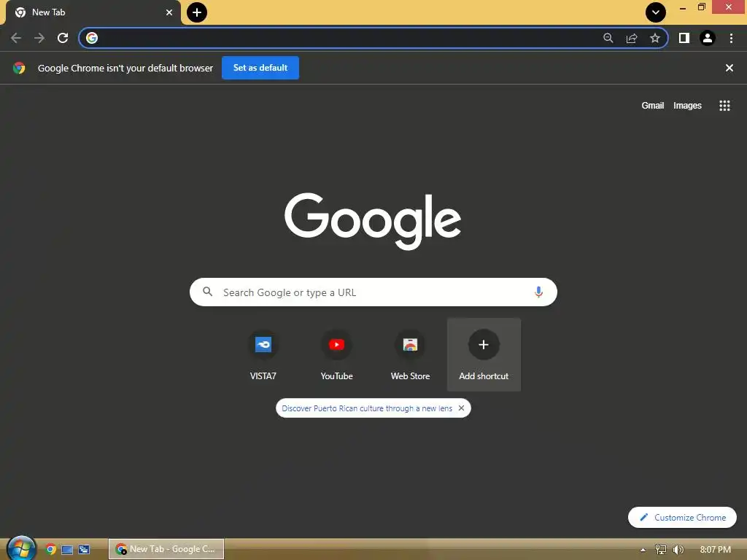Open the Windows Start menu orb

click(21, 548)
